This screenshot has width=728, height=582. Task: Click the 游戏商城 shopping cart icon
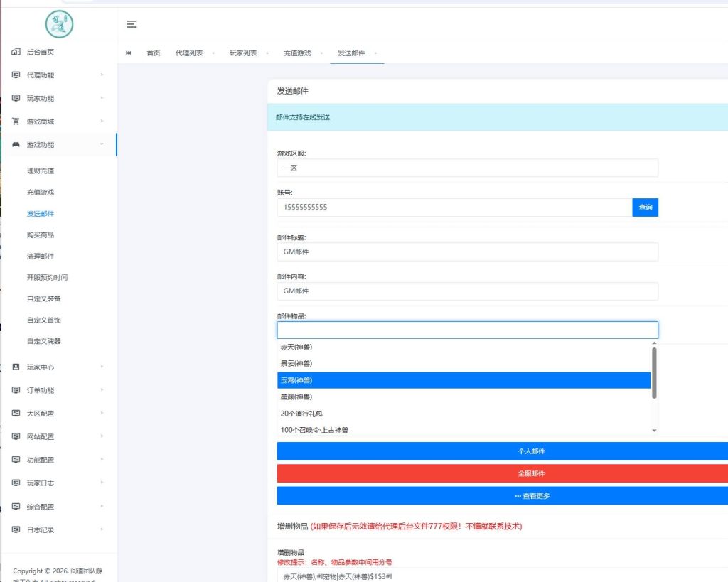16,121
